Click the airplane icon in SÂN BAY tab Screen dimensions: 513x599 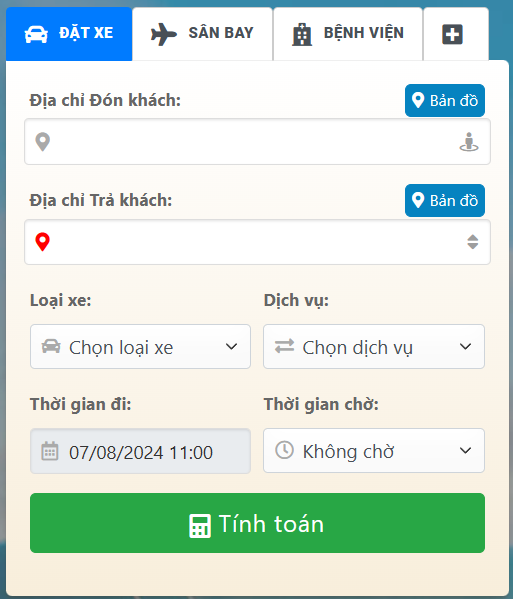163,34
